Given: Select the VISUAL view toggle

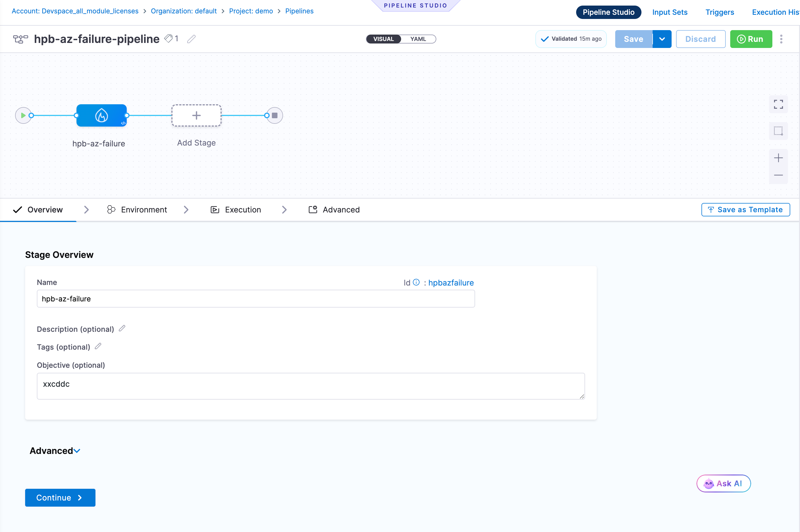Looking at the screenshot, I should coord(383,39).
